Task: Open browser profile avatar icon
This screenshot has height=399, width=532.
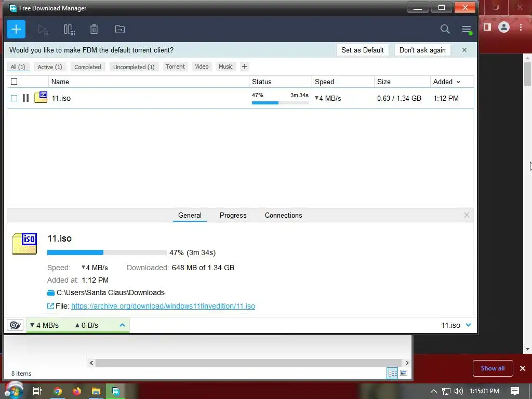Action: 504,27
